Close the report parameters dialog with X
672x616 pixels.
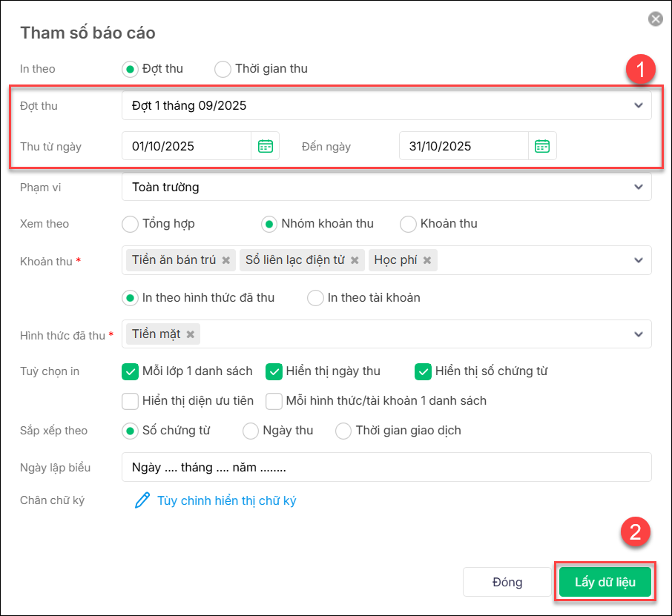655,19
